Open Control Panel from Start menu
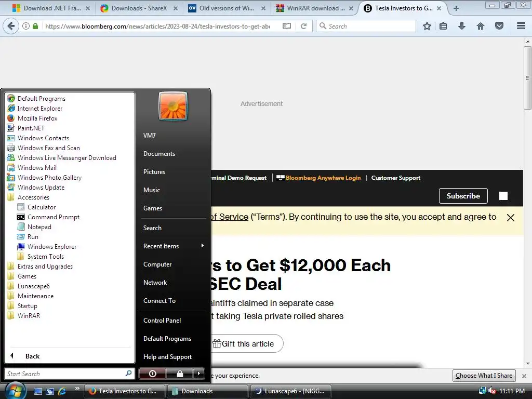The width and height of the screenshot is (532, 399). pyautogui.click(x=162, y=321)
